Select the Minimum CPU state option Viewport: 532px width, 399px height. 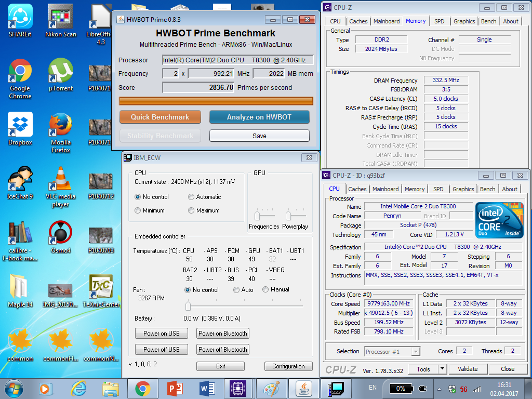[137, 210]
